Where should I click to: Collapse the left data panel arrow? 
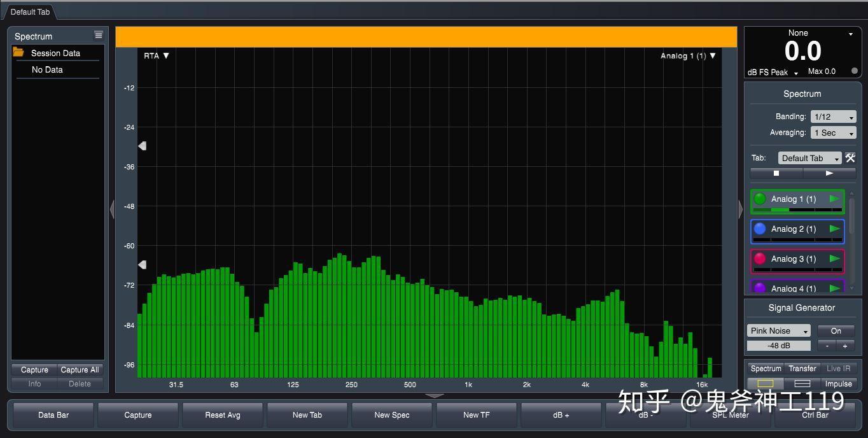point(112,209)
